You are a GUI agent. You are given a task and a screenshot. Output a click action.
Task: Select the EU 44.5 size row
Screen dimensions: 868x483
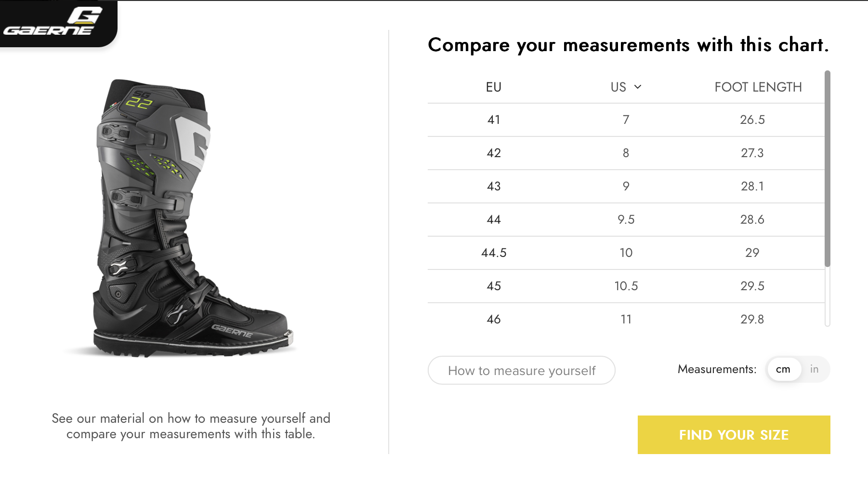tap(494, 253)
